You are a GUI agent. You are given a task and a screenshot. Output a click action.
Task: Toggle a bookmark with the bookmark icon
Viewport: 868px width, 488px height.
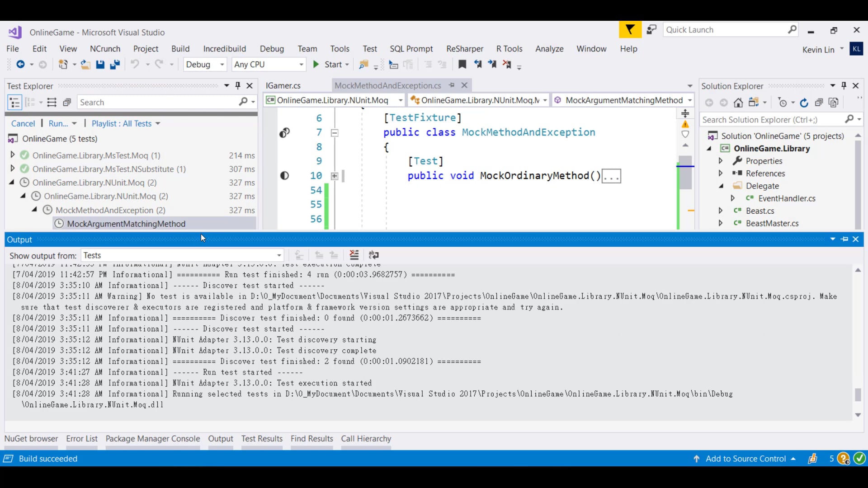(x=462, y=65)
